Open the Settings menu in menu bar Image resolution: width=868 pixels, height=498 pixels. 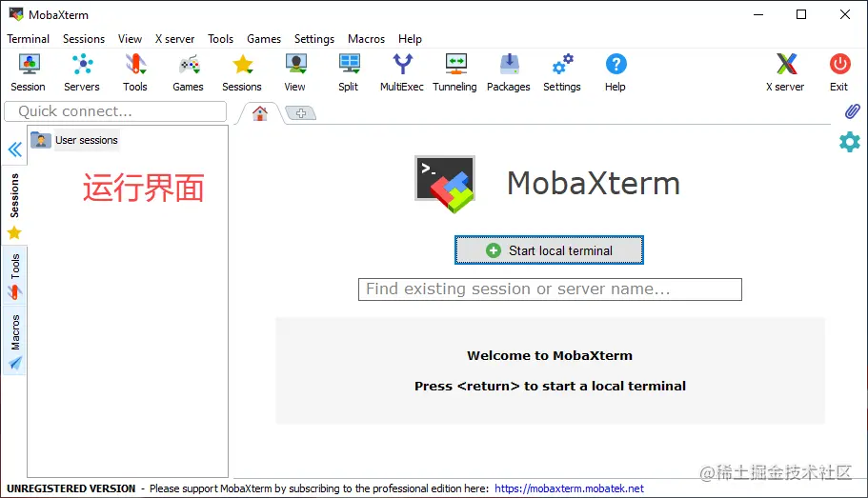(x=314, y=39)
